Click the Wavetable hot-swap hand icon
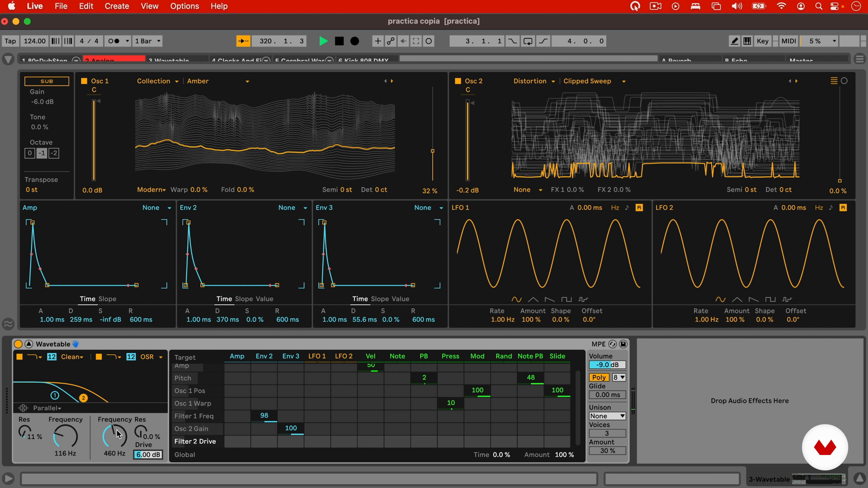The image size is (868, 488). (x=75, y=344)
